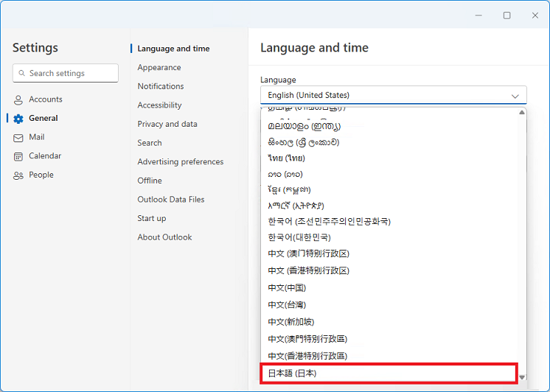Open the Notifications settings tab
550x392 pixels.
point(160,86)
